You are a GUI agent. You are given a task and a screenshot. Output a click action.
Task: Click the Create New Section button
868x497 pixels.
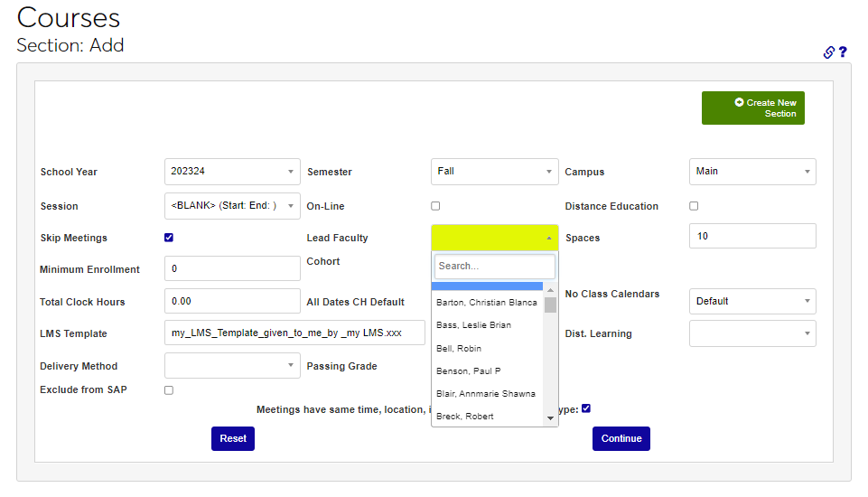[x=752, y=108]
